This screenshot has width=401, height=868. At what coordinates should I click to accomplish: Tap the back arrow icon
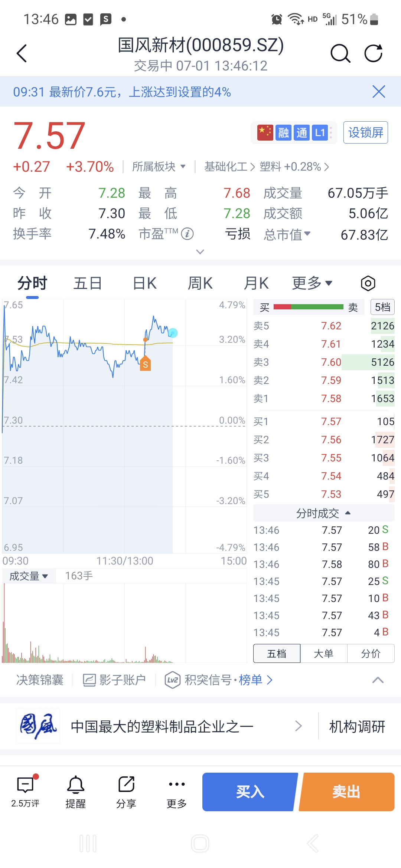click(22, 53)
